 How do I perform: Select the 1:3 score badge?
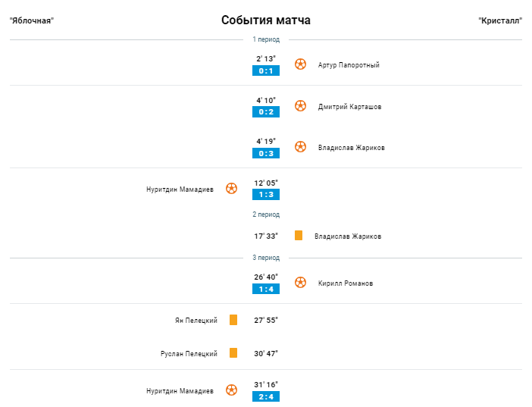pos(266,195)
